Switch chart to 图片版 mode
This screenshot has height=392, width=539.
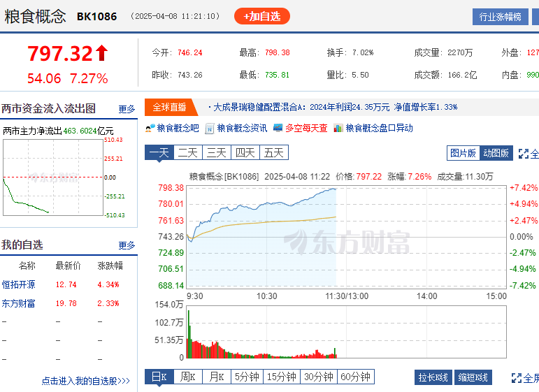click(x=463, y=154)
